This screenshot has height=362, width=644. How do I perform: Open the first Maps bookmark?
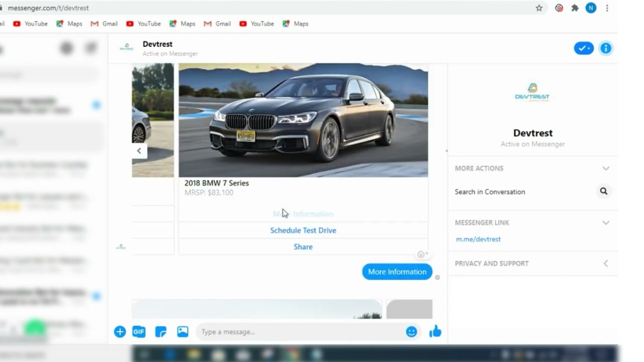click(x=69, y=24)
